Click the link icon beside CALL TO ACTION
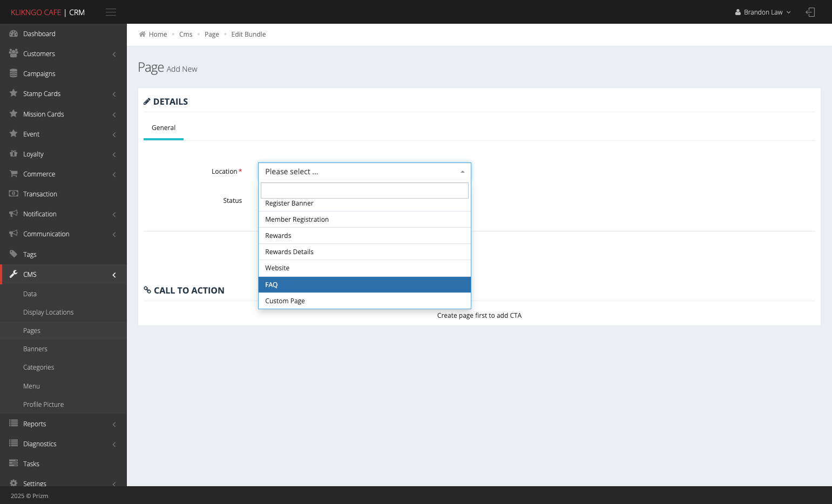The image size is (832, 504). (x=147, y=290)
